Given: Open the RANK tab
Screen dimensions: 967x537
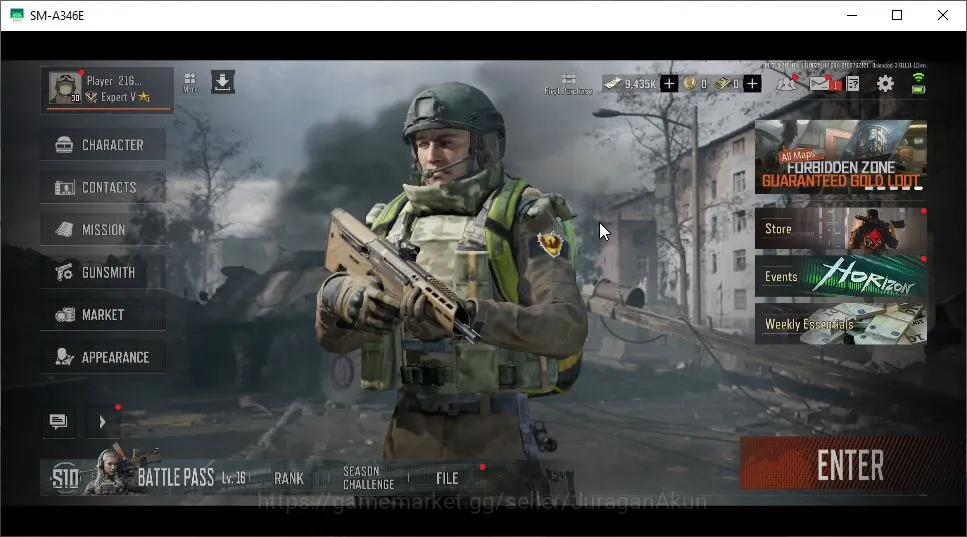Looking at the screenshot, I should [x=289, y=478].
